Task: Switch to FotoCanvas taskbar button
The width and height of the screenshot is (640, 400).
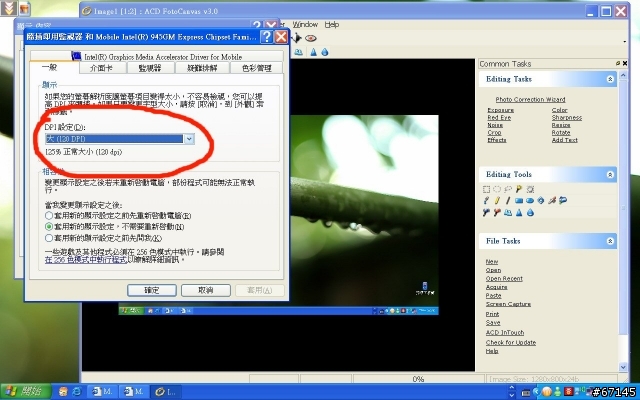Action: 166,391
